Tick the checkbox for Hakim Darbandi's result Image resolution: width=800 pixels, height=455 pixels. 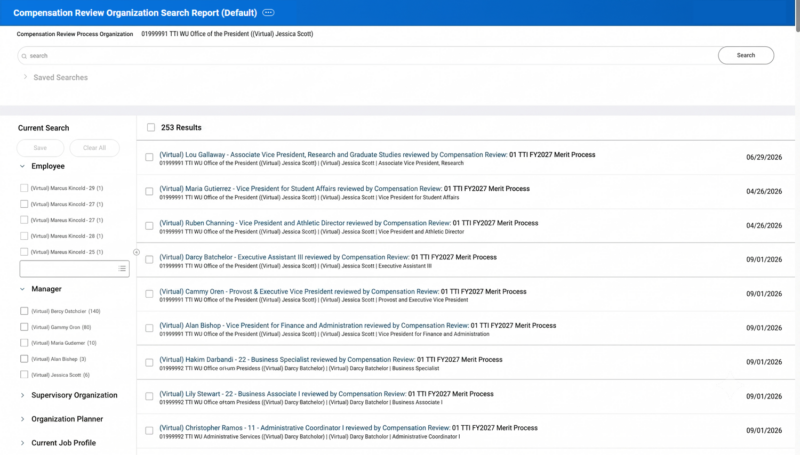pos(149,362)
